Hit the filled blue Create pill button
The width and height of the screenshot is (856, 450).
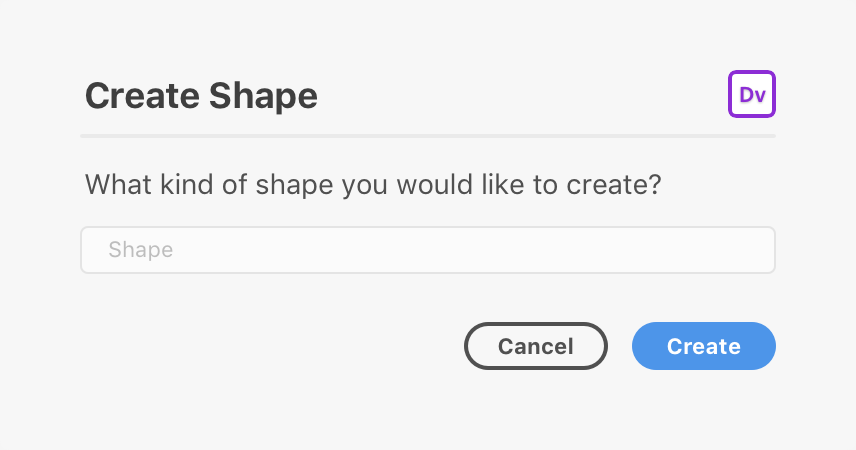(x=704, y=346)
